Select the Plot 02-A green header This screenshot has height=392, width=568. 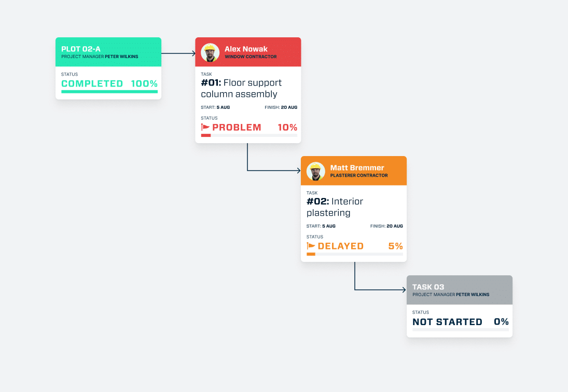108,52
